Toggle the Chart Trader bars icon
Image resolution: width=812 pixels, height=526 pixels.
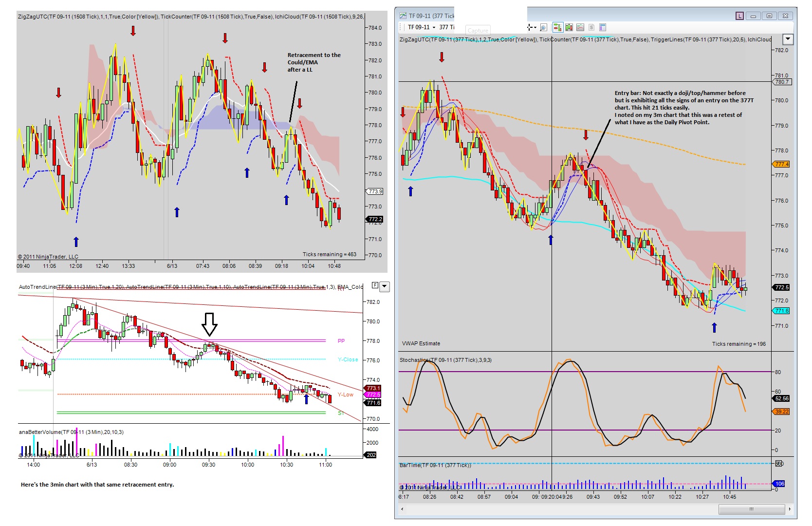pos(557,27)
